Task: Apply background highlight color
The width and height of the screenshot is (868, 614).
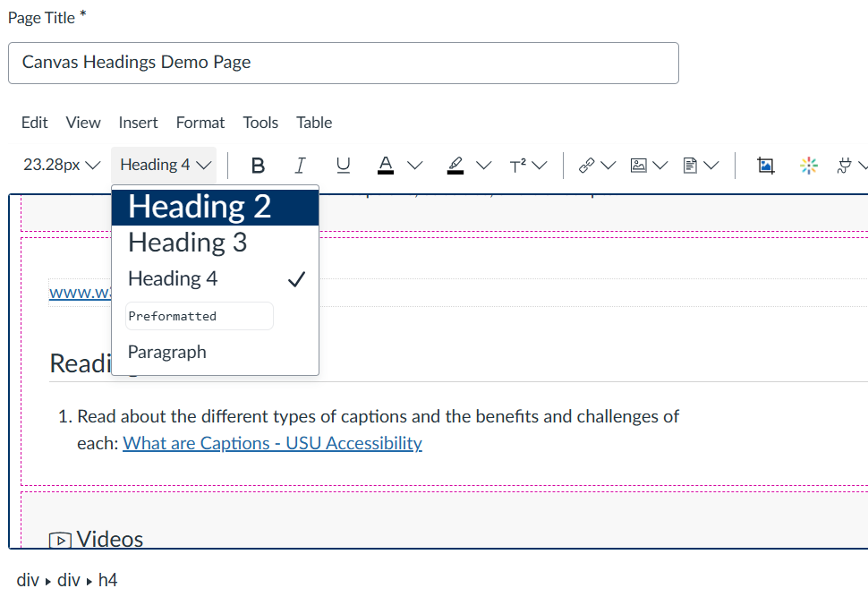Action: tap(455, 165)
